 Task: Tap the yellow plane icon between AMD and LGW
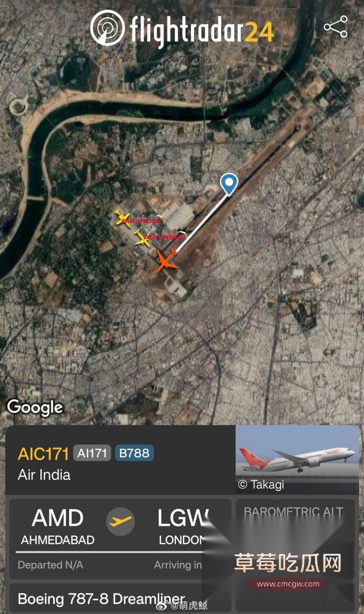(x=120, y=521)
